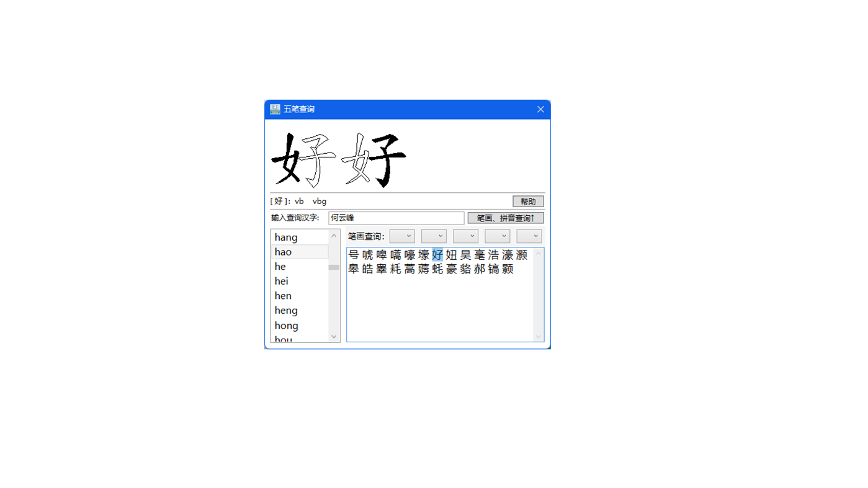Screen dimensions: 868x488
Task: Select pinyin entry hong
Action: tap(286, 325)
